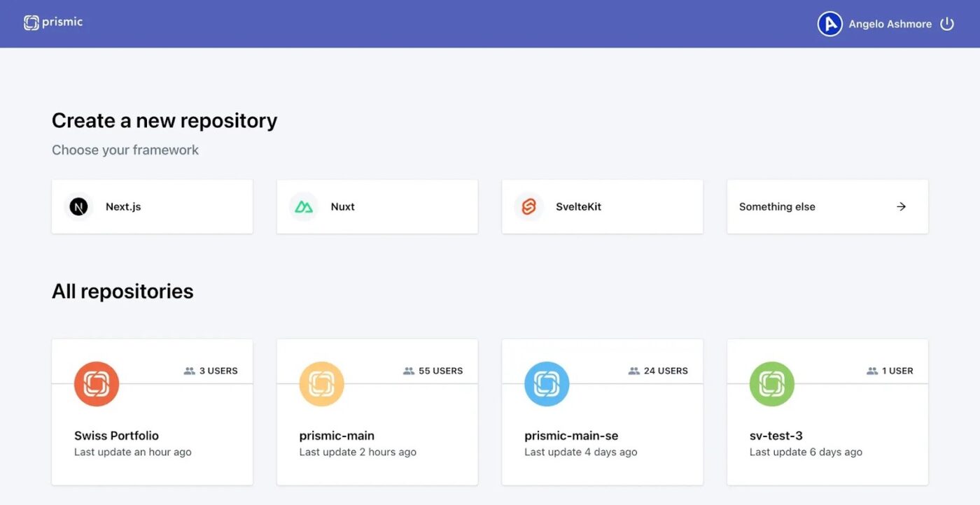Open the sv-test-3 repository card
This screenshot has height=505, width=980.
827,411
